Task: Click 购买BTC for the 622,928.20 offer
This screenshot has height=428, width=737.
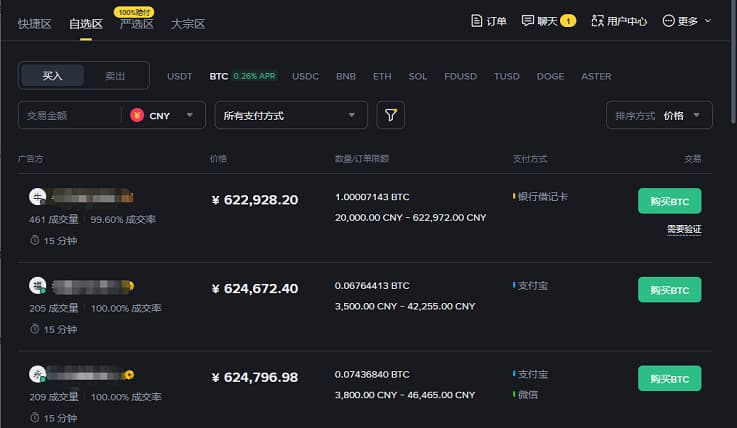Action: point(669,201)
